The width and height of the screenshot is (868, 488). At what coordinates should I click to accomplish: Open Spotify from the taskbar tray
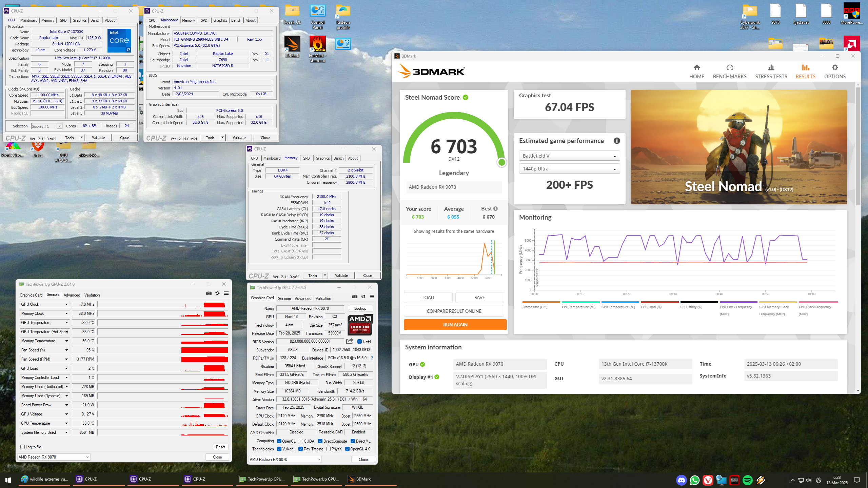click(748, 480)
